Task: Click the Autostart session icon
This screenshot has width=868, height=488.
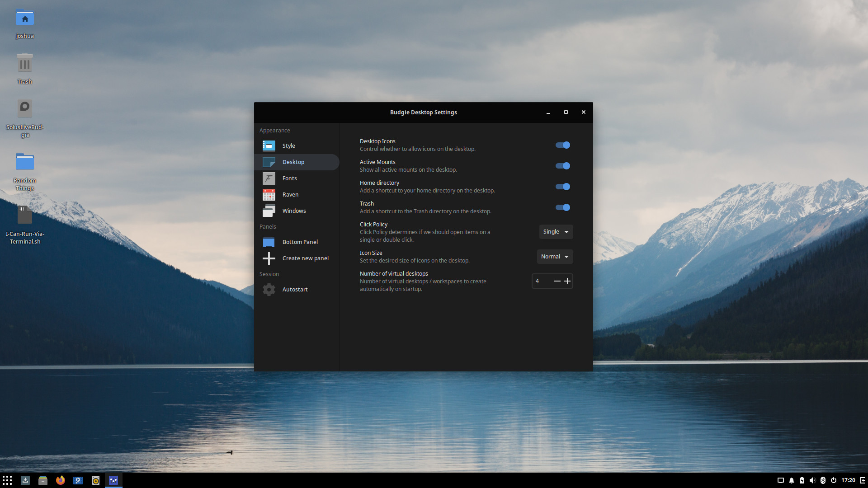Action: (269, 290)
